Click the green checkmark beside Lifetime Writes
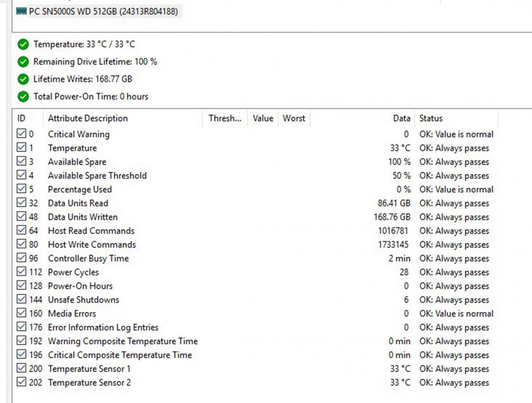 23,79
